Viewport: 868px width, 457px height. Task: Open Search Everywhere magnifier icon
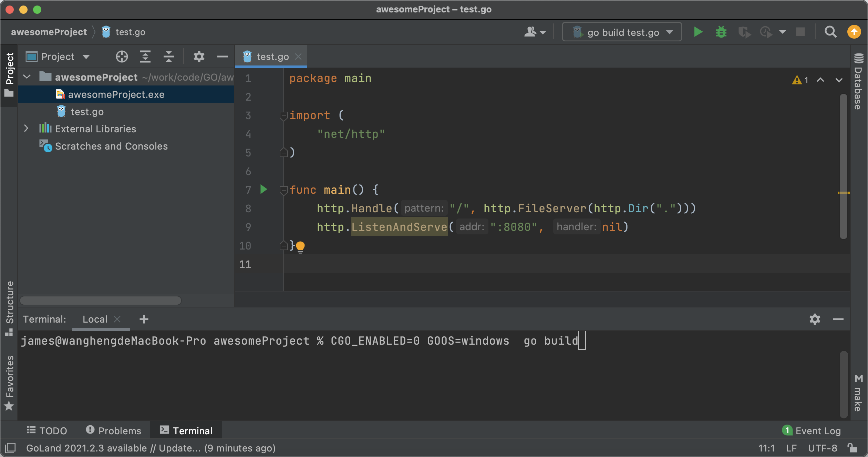(x=830, y=32)
